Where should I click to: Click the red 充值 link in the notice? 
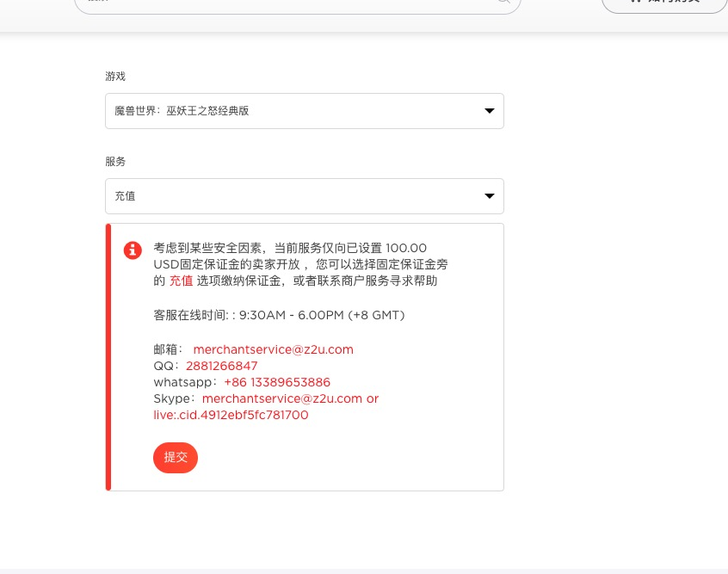pyautogui.click(x=181, y=281)
